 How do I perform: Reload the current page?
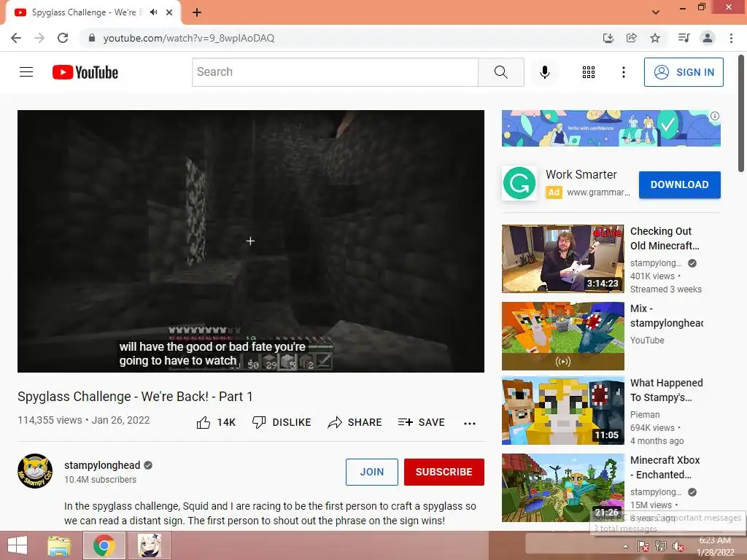click(63, 38)
